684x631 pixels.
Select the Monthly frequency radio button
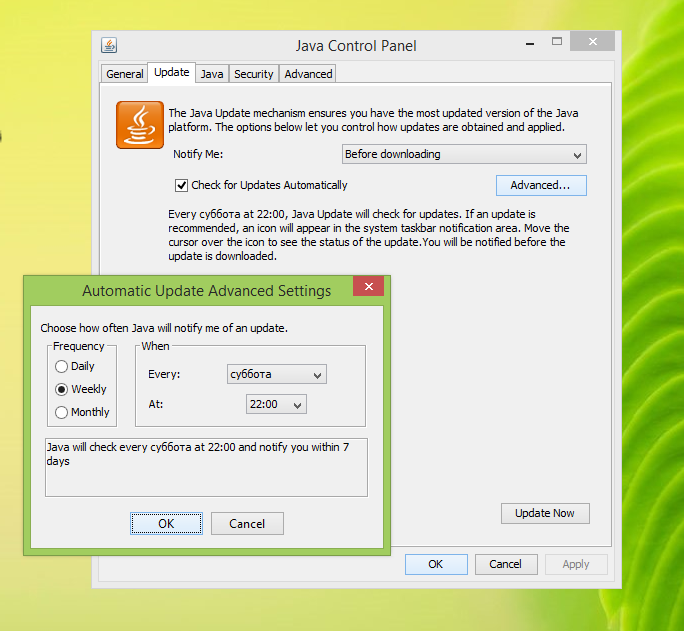tap(62, 412)
